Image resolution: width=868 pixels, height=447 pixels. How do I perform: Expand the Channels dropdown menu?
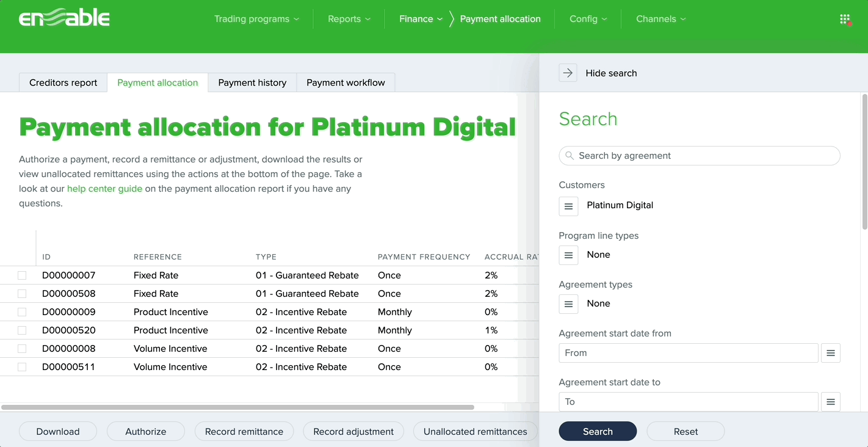coord(661,19)
